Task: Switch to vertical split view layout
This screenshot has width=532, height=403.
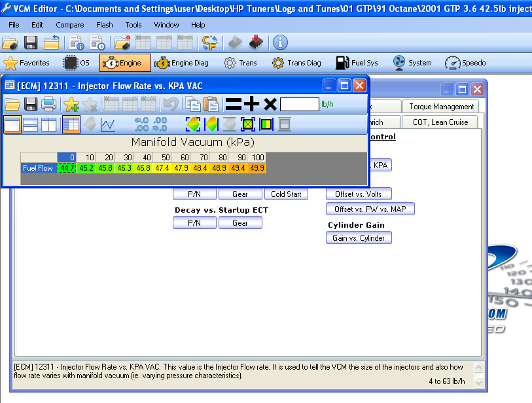Action: point(49,124)
